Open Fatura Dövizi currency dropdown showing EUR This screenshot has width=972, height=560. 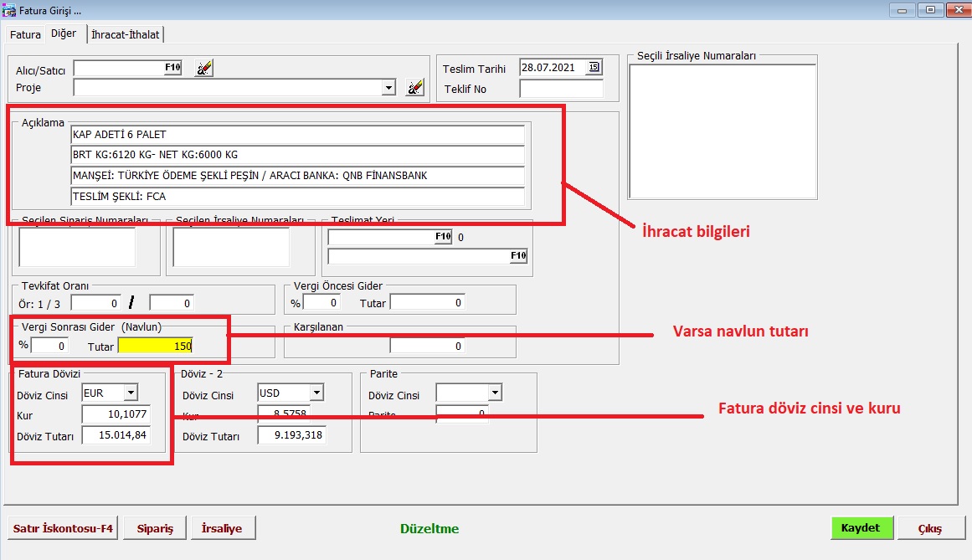pyautogui.click(x=130, y=393)
